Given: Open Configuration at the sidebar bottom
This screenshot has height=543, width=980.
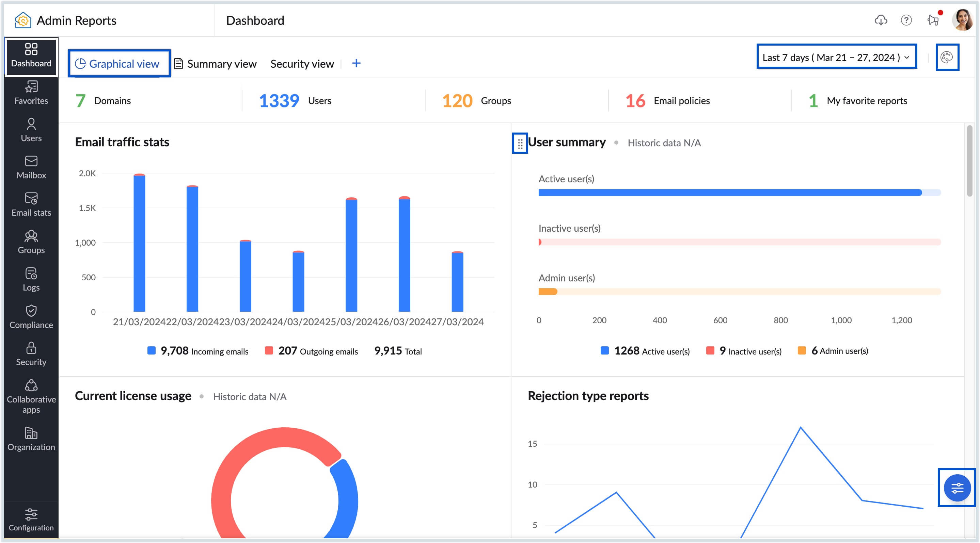Looking at the screenshot, I should (x=31, y=520).
